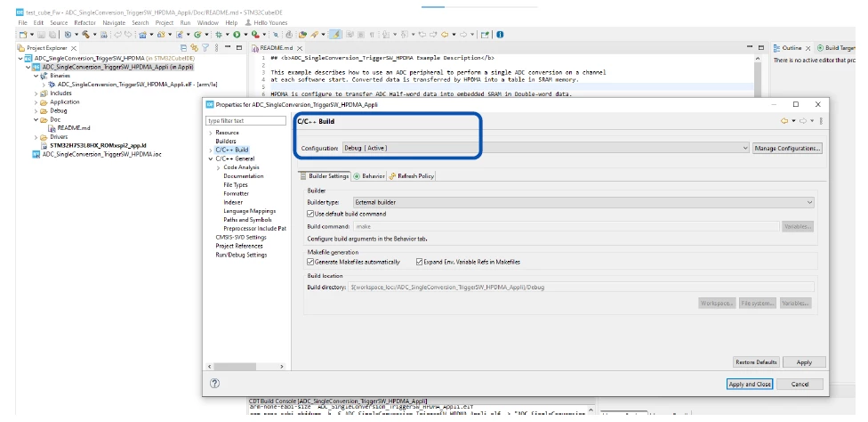This screenshot has height=422, width=868.
Task: Open the File menu
Action: pos(23,23)
